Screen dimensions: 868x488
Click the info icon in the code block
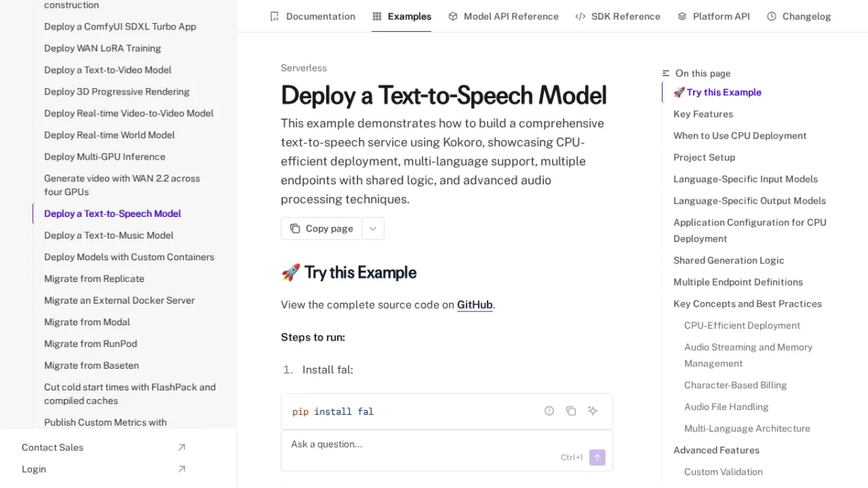pyautogui.click(x=549, y=411)
